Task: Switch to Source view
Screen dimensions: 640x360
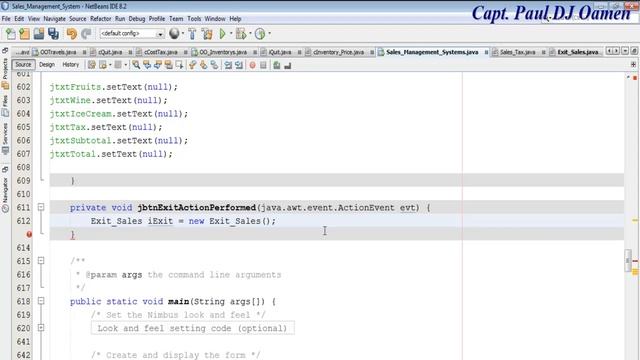Action: [23, 65]
